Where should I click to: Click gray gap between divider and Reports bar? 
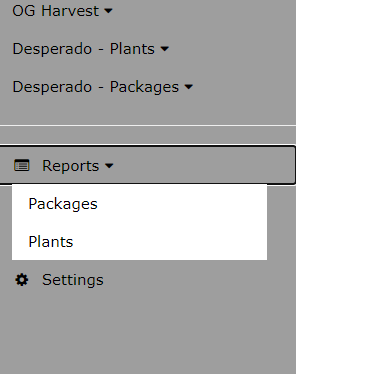point(148,135)
